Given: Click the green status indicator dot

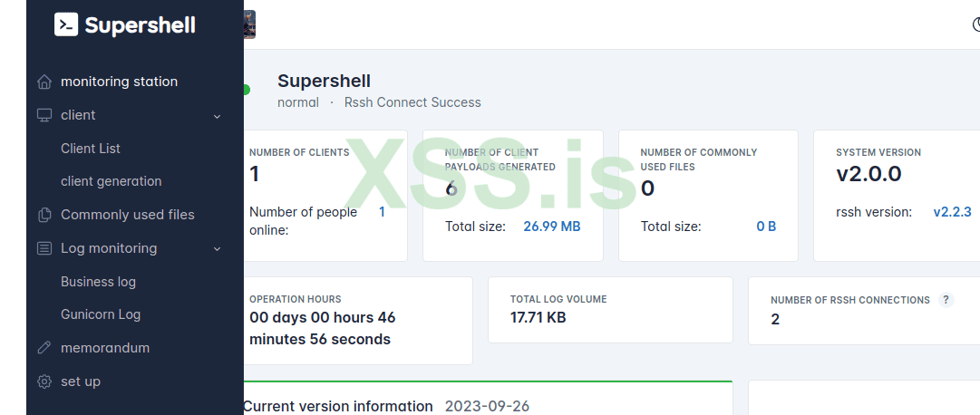Looking at the screenshot, I should point(247,90).
